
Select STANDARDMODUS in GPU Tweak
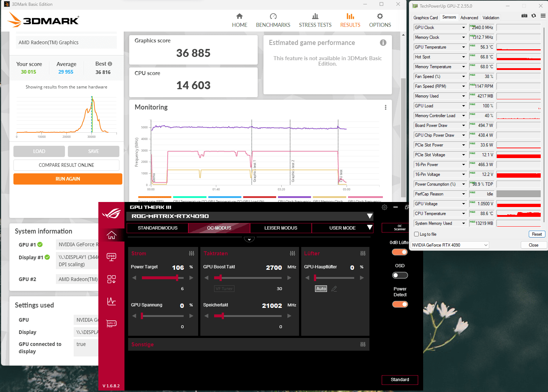[x=158, y=228]
